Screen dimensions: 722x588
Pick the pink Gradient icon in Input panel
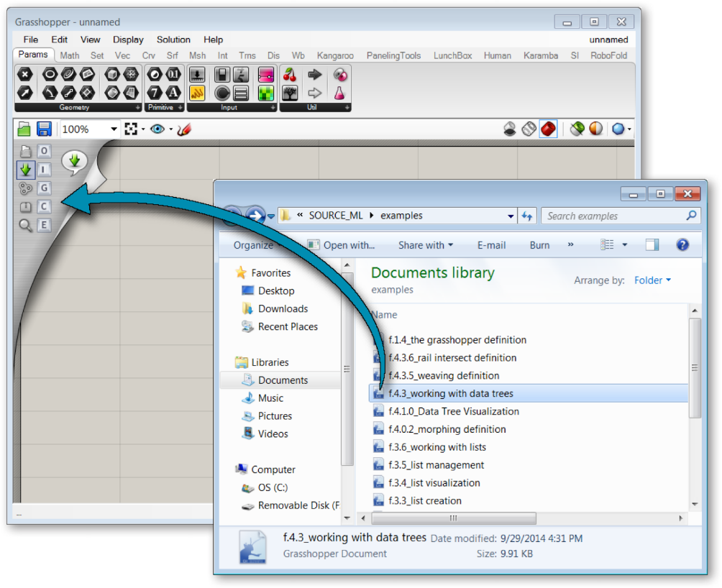266,74
